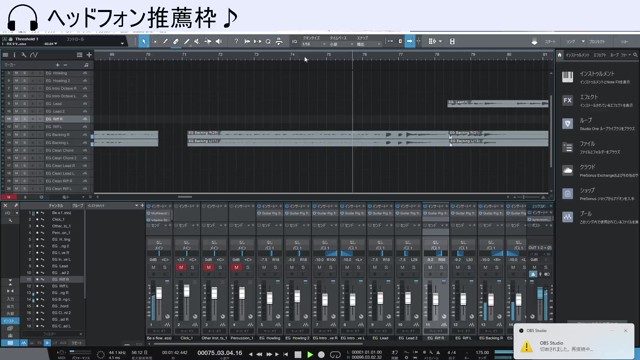
Task: Mute the main output channel
Action: [534, 267]
